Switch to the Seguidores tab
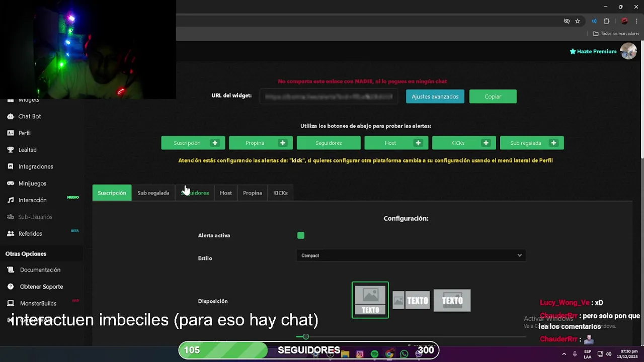This screenshot has width=644, height=362. tap(195, 193)
